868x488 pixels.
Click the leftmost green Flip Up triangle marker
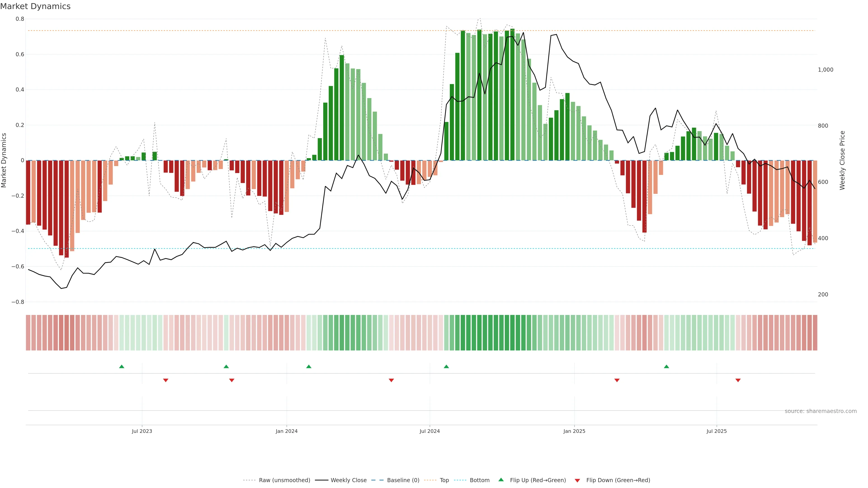pyautogui.click(x=122, y=366)
